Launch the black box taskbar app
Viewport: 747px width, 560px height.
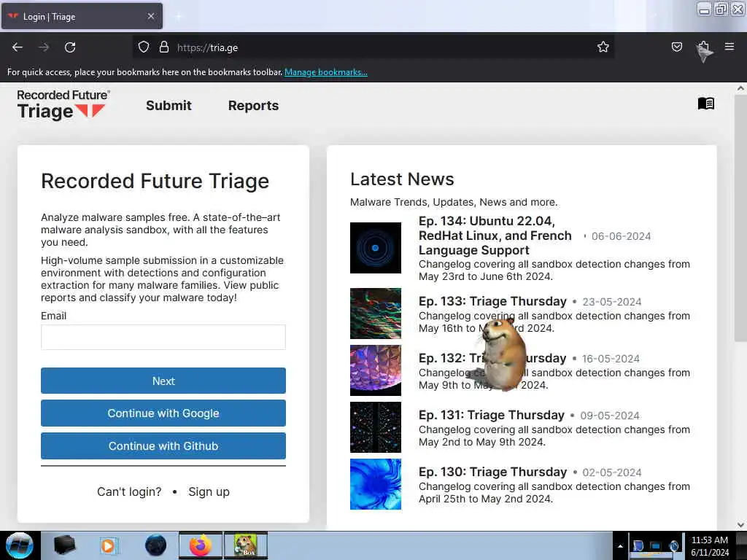pyautogui.click(x=64, y=545)
